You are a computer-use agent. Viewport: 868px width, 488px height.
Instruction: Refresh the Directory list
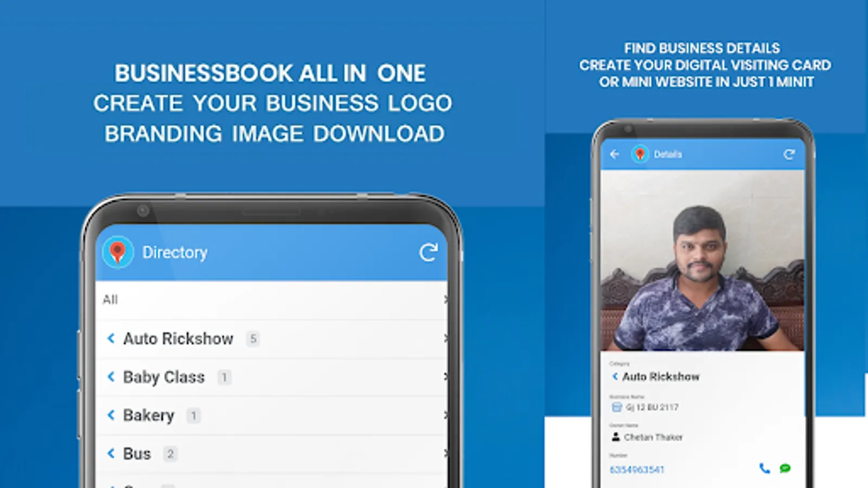click(x=428, y=252)
